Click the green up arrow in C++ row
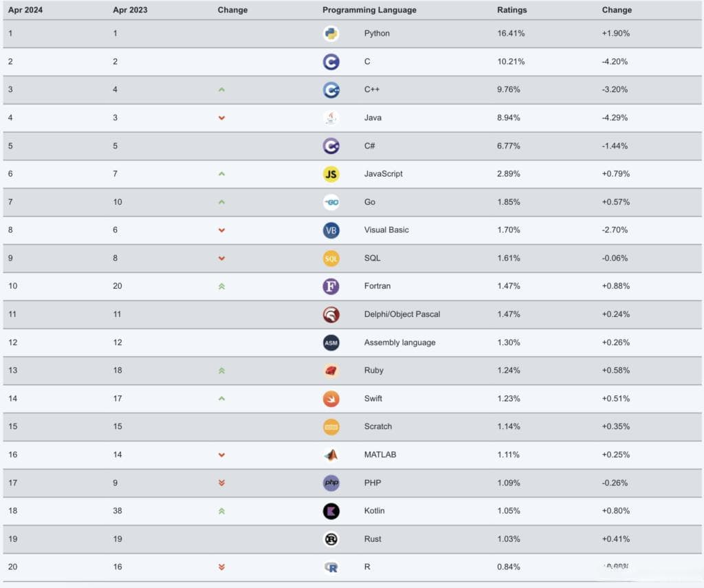This screenshot has width=704, height=588. tap(221, 90)
